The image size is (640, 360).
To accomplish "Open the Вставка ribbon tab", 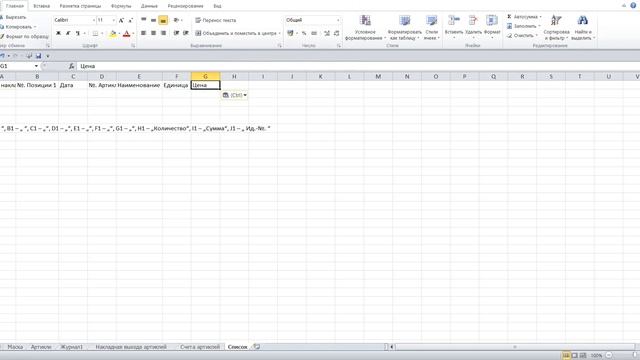I will coord(41,6).
